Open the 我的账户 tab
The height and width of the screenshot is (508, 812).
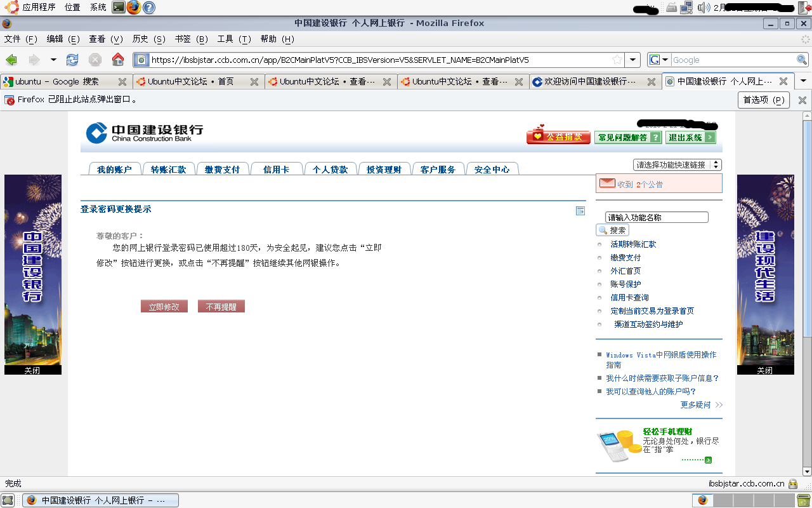114,170
